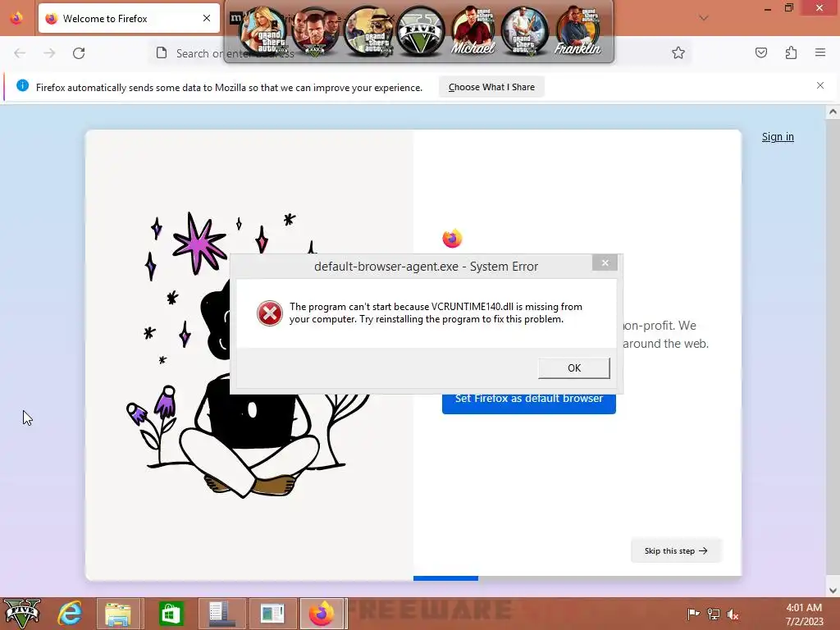Viewport: 840px width, 630px height.
Task: Open the Firefox application hamburger menu
Action: pyautogui.click(x=820, y=52)
